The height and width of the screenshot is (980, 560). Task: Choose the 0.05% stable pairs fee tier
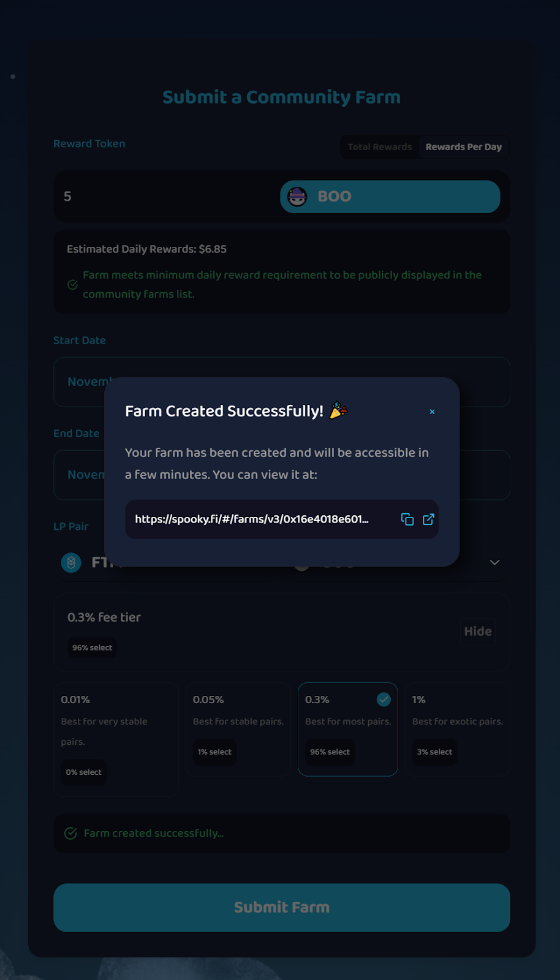click(238, 729)
